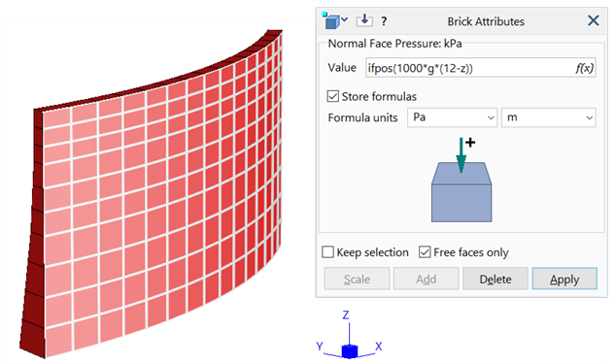
Task: Open help with the question mark icon
Action: 384,21
